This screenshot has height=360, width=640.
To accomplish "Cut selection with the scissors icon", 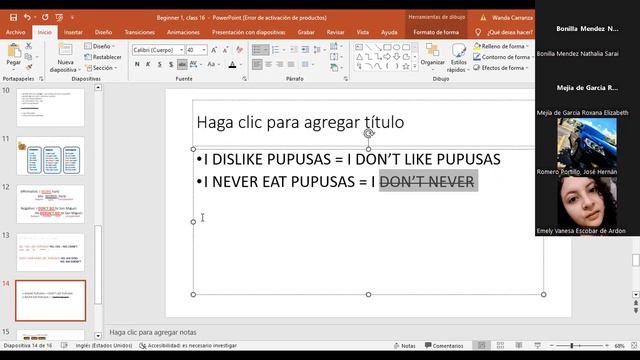I will tap(29, 46).
